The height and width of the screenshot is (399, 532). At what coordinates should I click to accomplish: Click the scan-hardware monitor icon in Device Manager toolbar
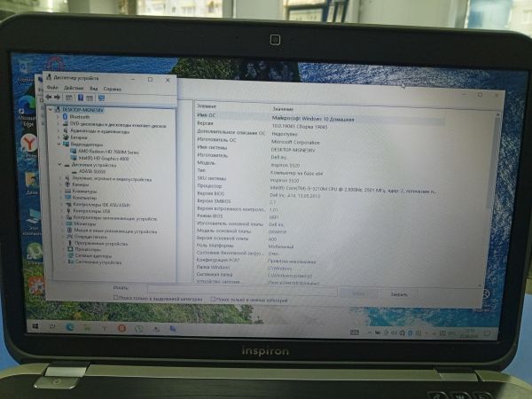(x=101, y=98)
